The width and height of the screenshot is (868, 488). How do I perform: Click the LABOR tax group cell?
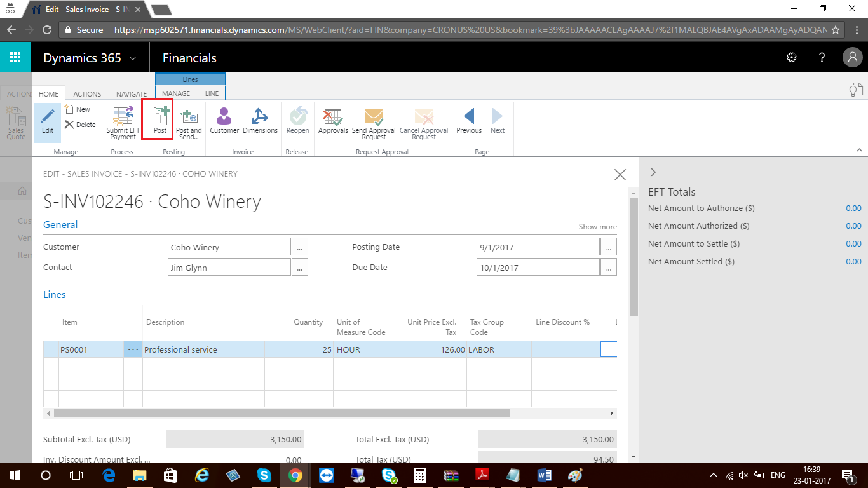point(499,349)
